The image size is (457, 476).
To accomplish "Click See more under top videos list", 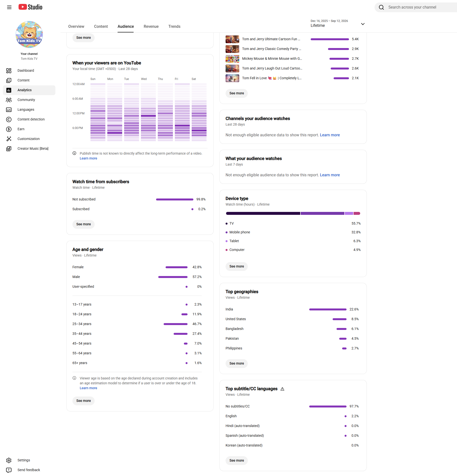I will click(x=237, y=93).
